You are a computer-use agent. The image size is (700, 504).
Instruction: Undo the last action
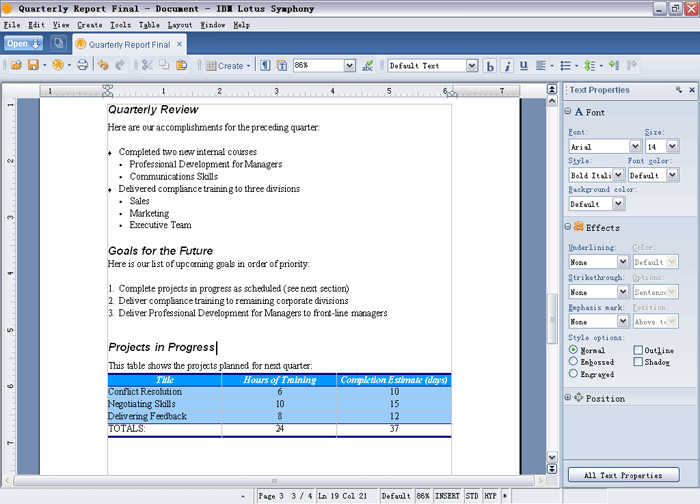click(102, 66)
